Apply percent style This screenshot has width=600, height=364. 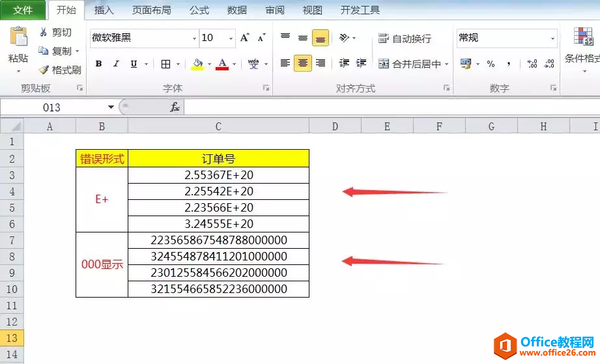click(x=491, y=64)
